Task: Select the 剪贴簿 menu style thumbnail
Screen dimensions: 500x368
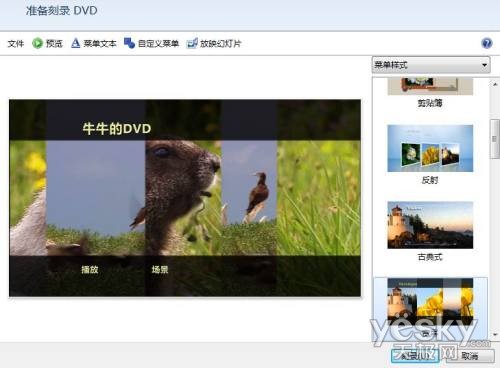Action: pyautogui.click(x=430, y=86)
